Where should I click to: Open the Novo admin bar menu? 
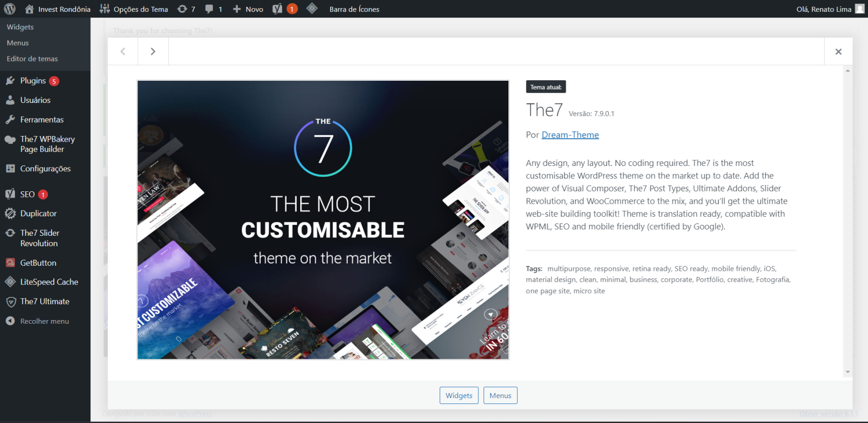(248, 9)
